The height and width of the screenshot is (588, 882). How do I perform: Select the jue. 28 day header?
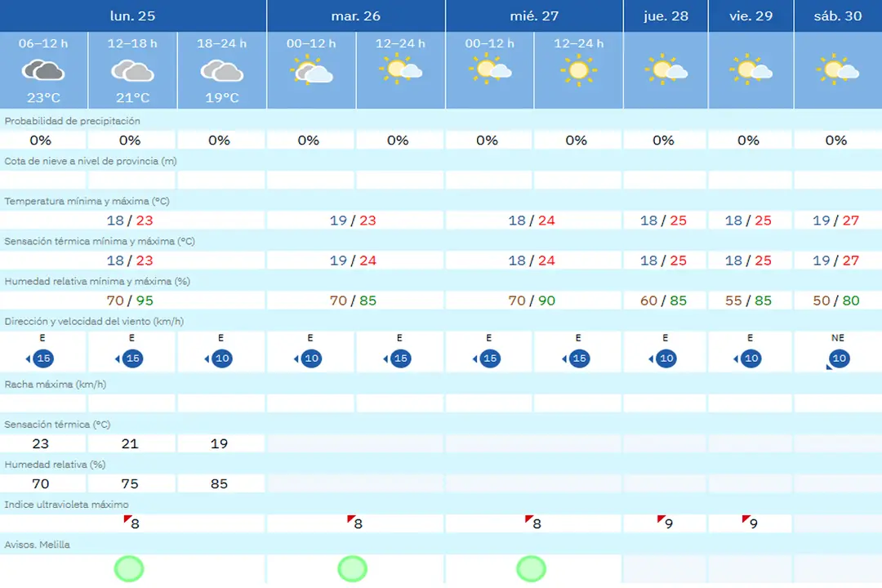(x=666, y=16)
